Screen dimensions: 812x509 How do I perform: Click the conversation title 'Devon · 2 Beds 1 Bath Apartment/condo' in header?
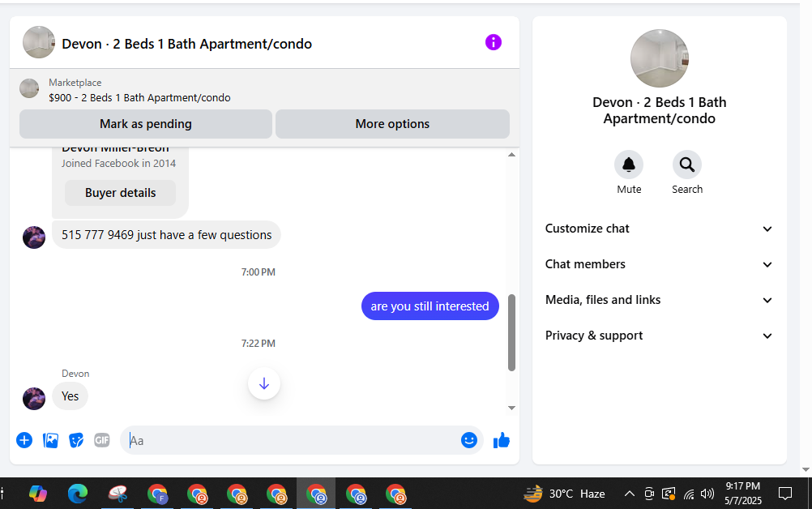pyautogui.click(x=186, y=44)
